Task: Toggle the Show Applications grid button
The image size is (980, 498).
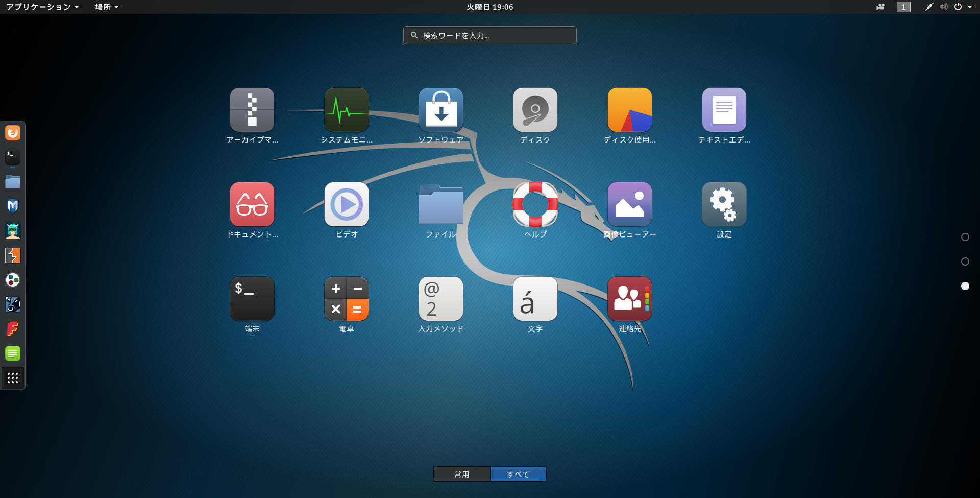Action: [x=13, y=378]
